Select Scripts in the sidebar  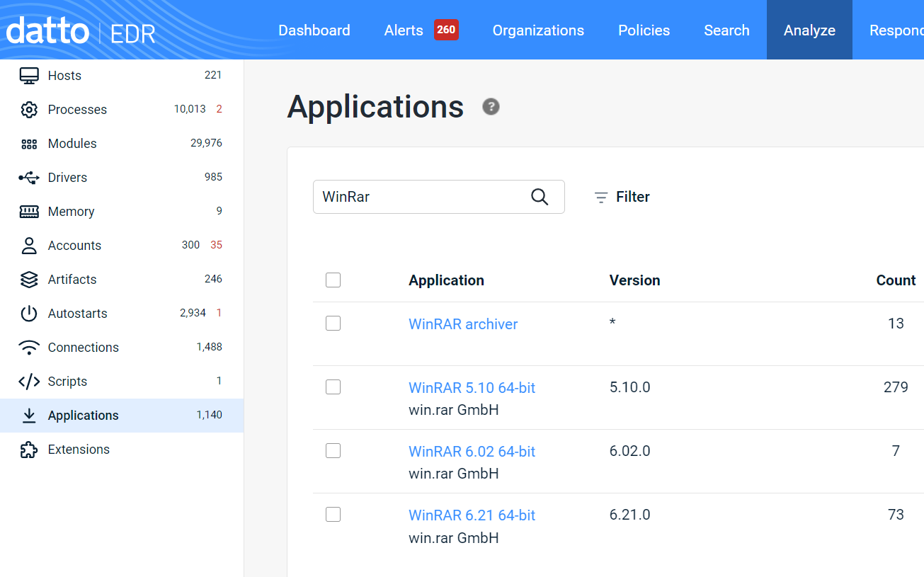122,382
